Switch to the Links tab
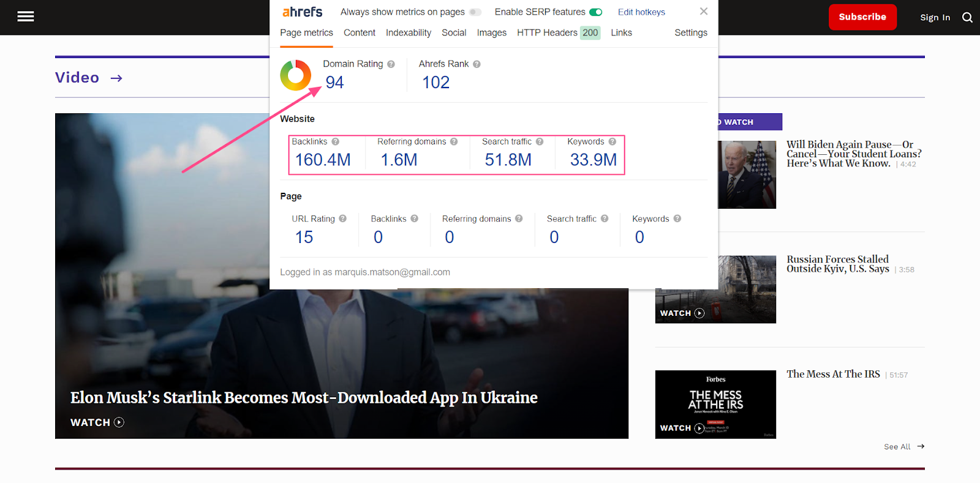980x483 pixels. click(x=621, y=32)
